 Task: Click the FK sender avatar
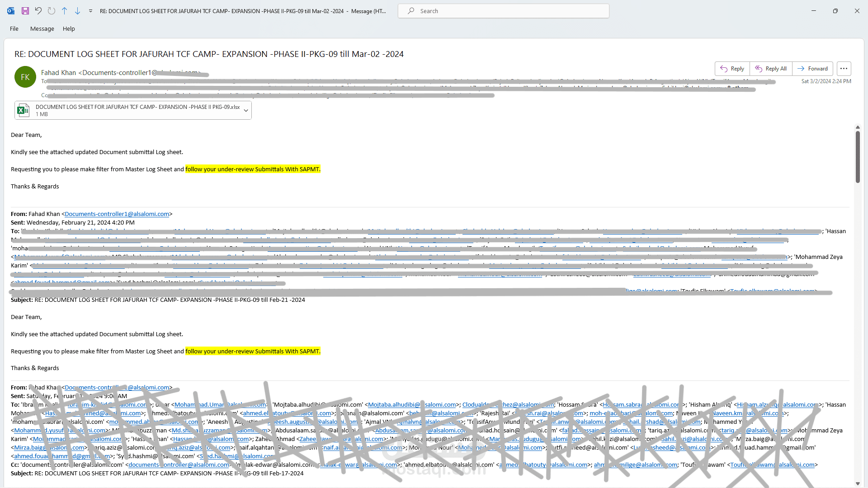pyautogui.click(x=25, y=77)
